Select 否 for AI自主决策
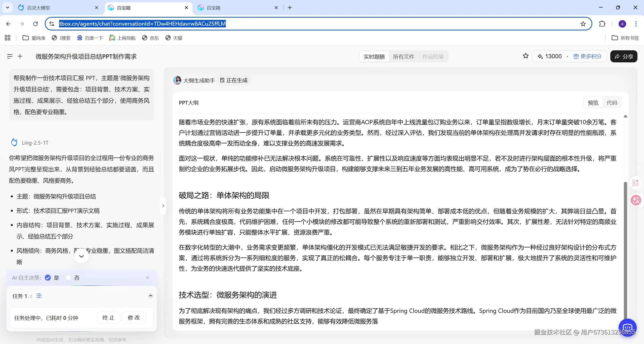644x344 pixels. click(x=68, y=278)
